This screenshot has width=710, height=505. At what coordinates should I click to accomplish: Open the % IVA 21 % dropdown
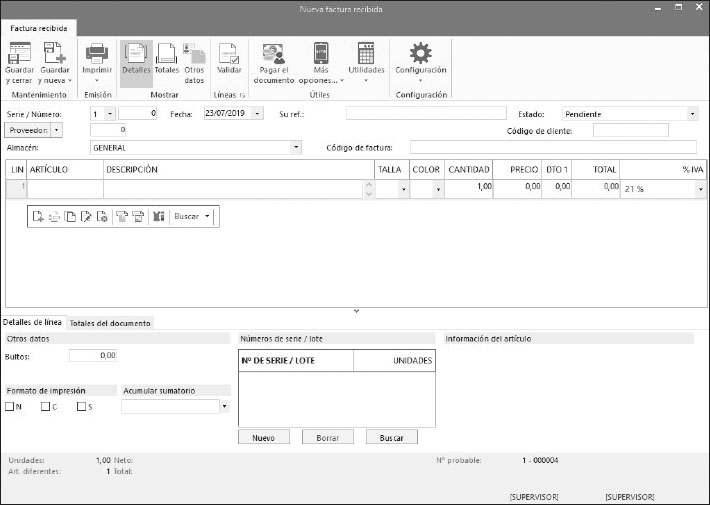(700, 188)
